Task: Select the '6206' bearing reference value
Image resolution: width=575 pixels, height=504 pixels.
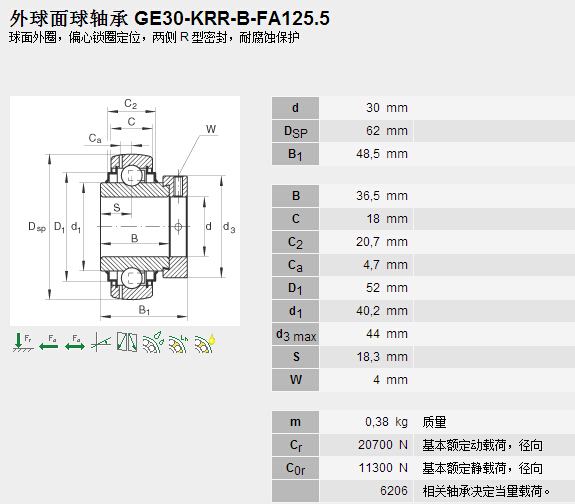Action: coord(393,491)
